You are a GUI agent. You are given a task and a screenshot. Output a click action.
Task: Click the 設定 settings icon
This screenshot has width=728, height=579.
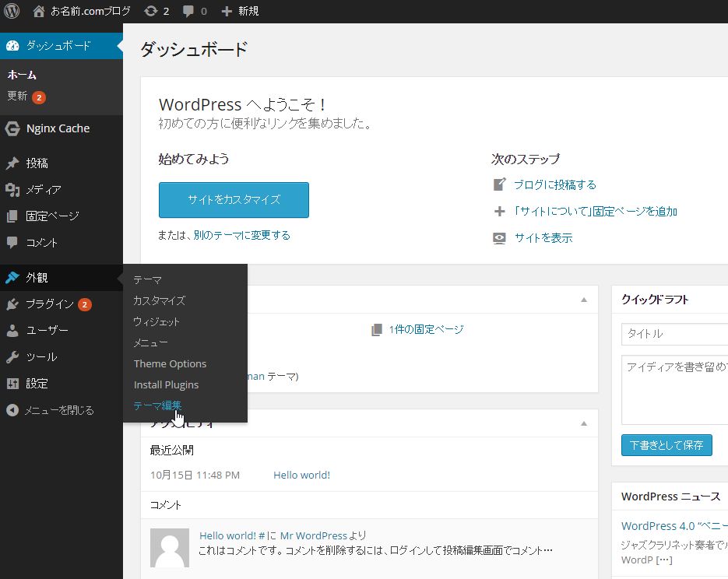click(x=12, y=383)
